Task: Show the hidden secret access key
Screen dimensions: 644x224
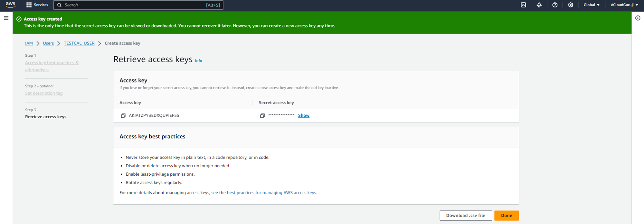Action: 304,115
